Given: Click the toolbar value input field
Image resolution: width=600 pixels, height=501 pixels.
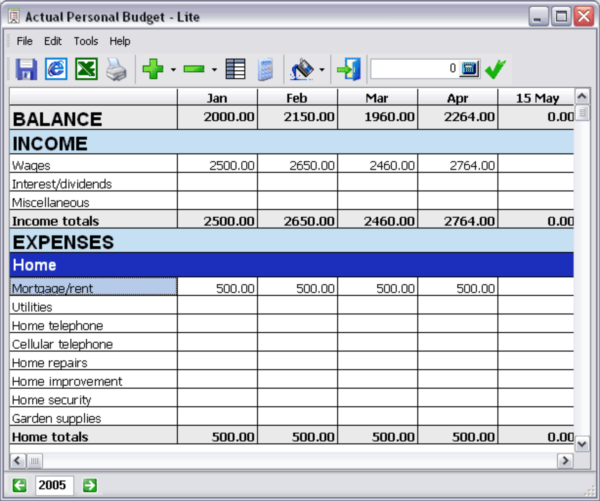Looking at the screenshot, I should (x=414, y=69).
